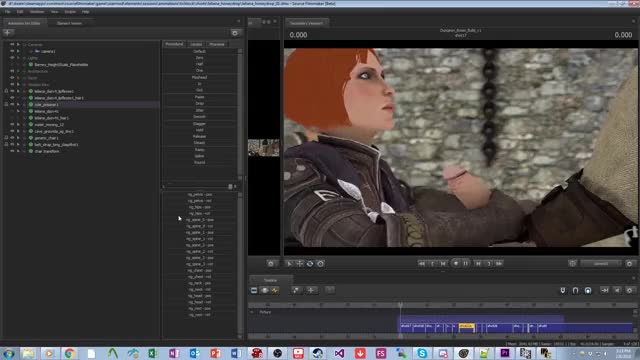The height and width of the screenshot is (360, 640).
Task: Open timeline gear settings icon
Action: (629, 290)
